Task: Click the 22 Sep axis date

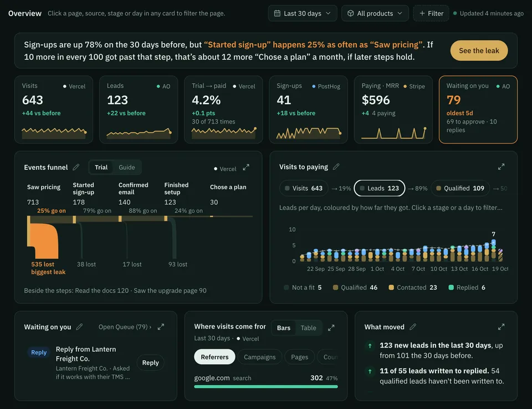Action: coord(315,269)
